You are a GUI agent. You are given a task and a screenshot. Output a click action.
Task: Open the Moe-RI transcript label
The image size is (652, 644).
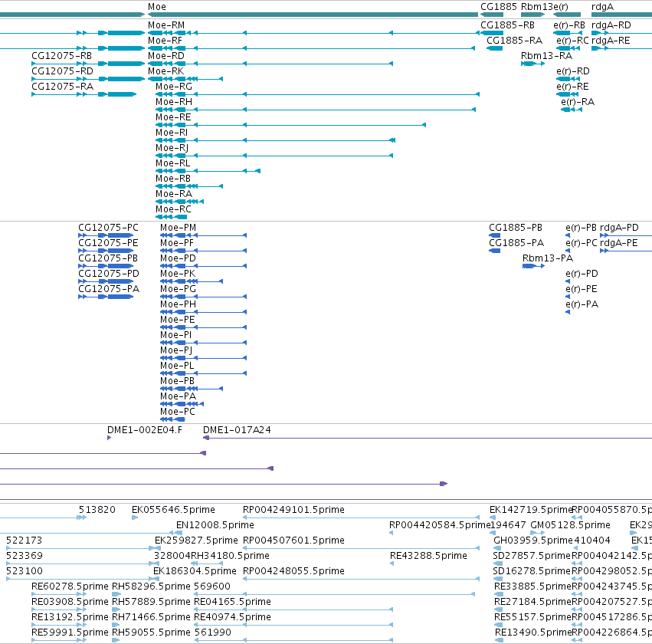(x=172, y=133)
